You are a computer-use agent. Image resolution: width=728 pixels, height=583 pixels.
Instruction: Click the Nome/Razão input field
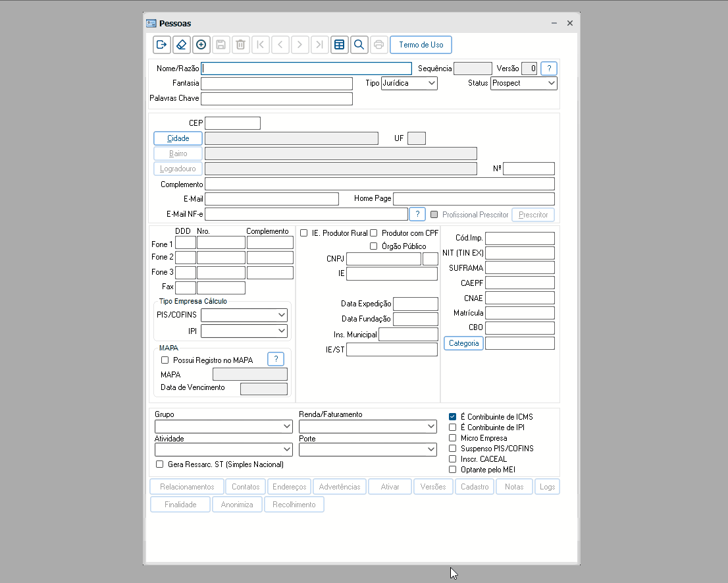point(306,69)
